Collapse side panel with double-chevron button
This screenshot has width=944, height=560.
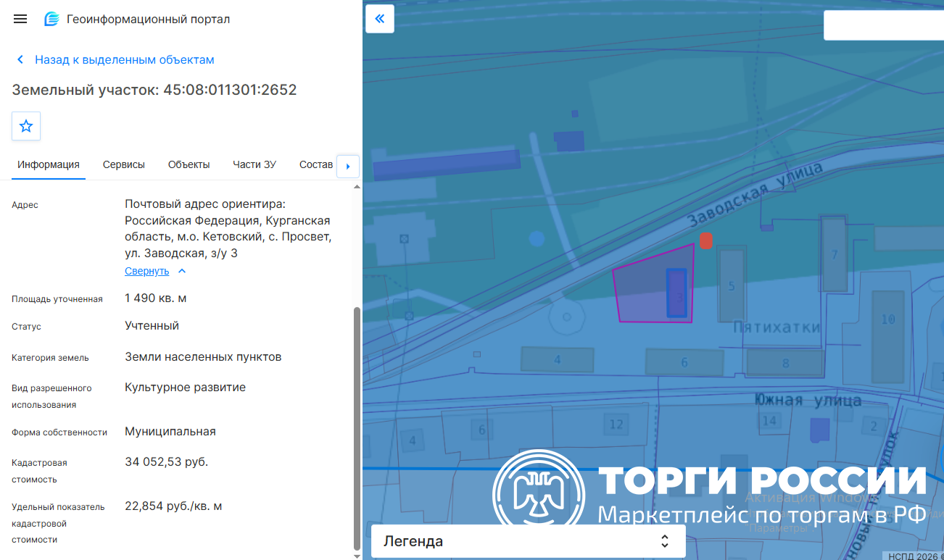[x=380, y=19]
